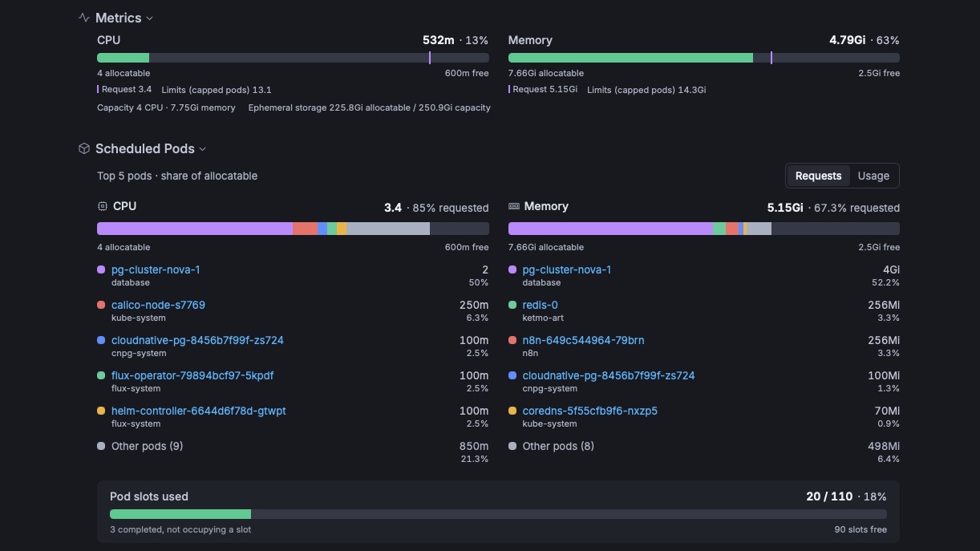The width and height of the screenshot is (980, 551).
Task: Click the 85% requested CPU value
Action: tap(451, 208)
